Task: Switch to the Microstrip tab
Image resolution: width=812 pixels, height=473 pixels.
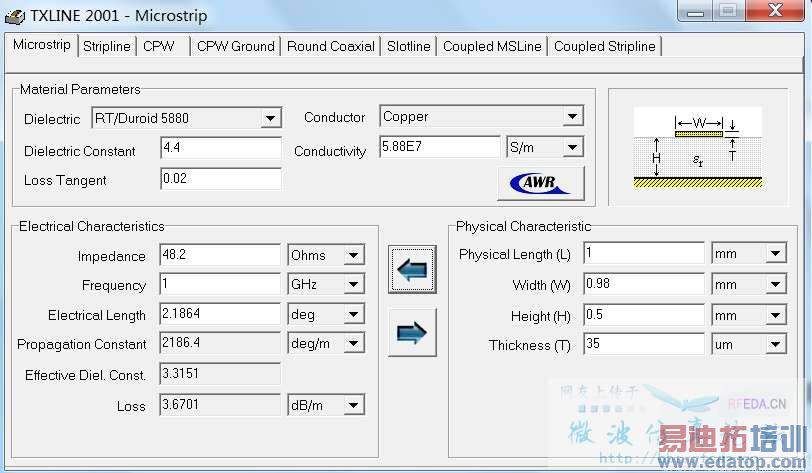Action: [x=41, y=45]
